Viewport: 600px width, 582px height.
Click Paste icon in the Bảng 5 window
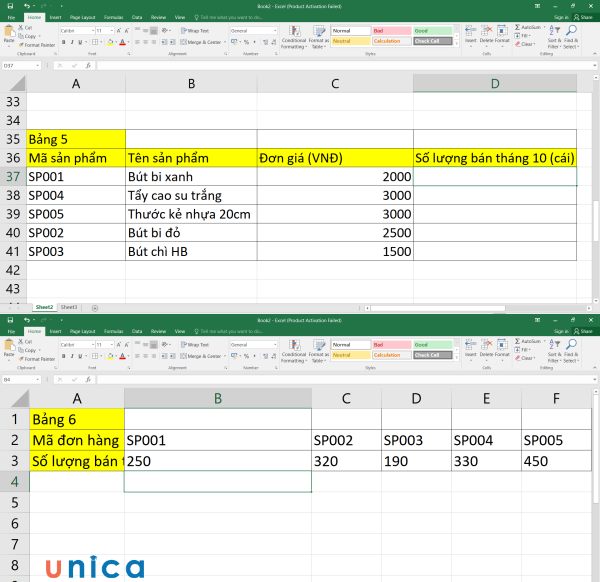(x=8, y=31)
